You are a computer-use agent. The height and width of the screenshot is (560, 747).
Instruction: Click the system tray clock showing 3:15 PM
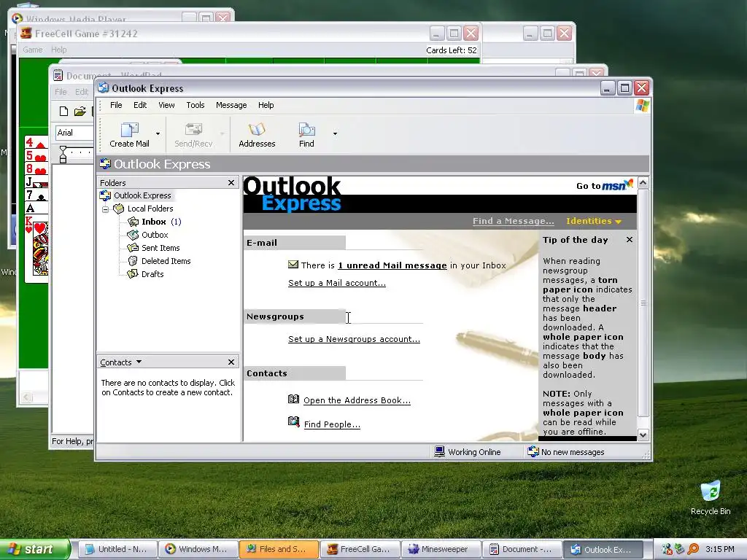click(x=720, y=549)
